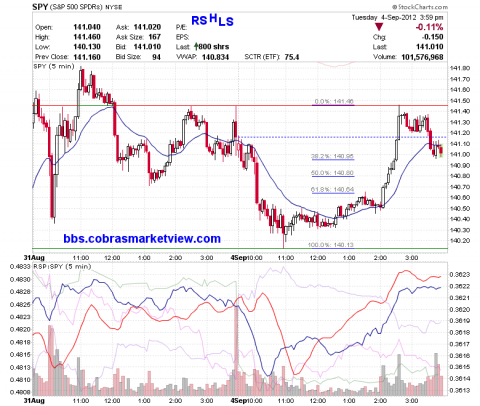Click the 'SPY (5 min)' price panel label
This screenshot has height=406, width=480.
coord(54,66)
